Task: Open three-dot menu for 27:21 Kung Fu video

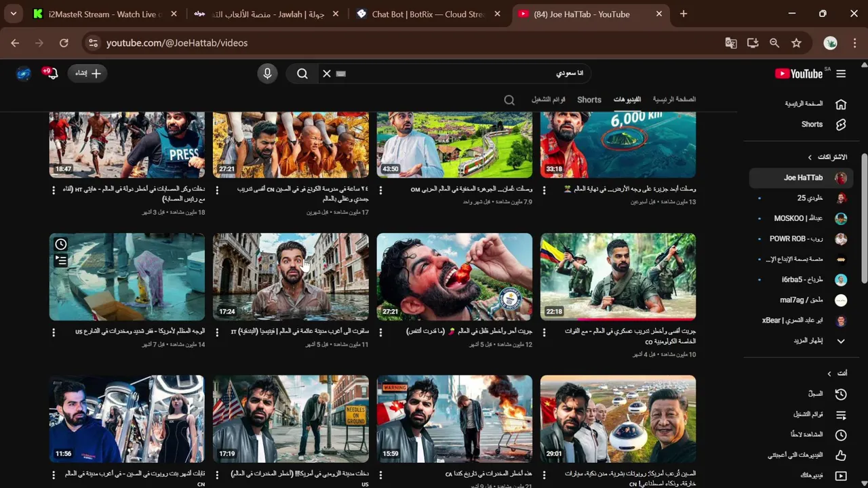Action: (x=217, y=190)
